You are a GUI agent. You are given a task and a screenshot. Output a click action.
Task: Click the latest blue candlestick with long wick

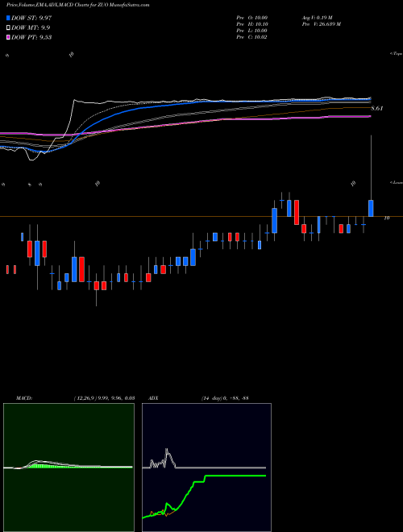pyautogui.click(x=371, y=208)
